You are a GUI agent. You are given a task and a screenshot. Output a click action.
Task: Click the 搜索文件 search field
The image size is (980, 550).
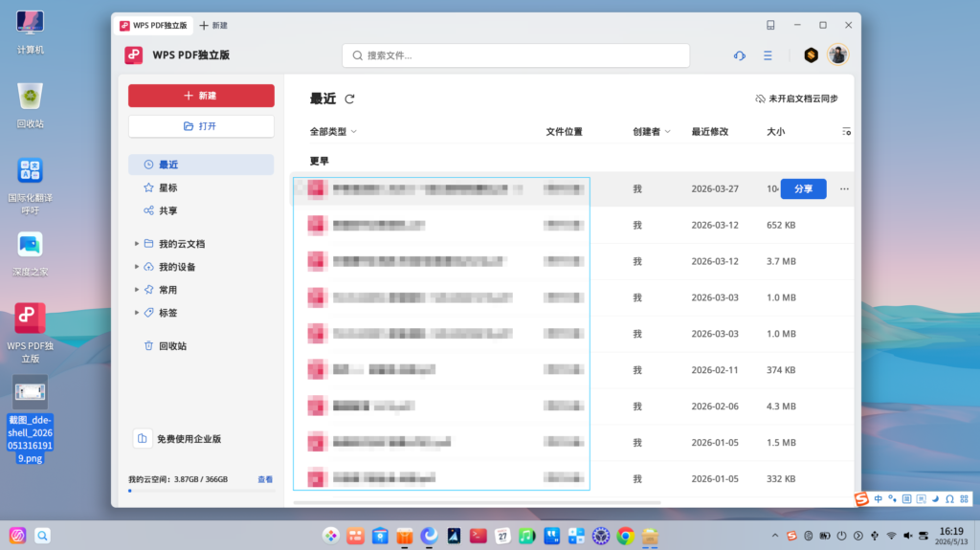pyautogui.click(x=516, y=55)
